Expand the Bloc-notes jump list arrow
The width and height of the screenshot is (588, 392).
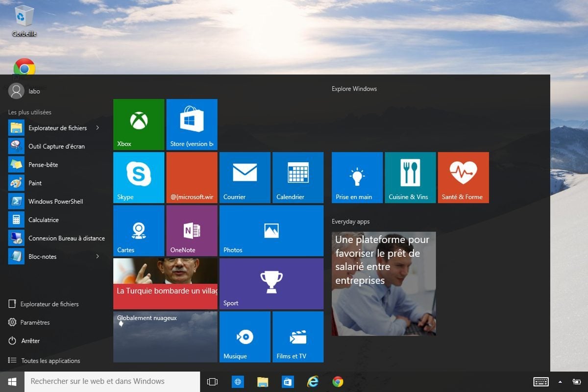click(98, 256)
